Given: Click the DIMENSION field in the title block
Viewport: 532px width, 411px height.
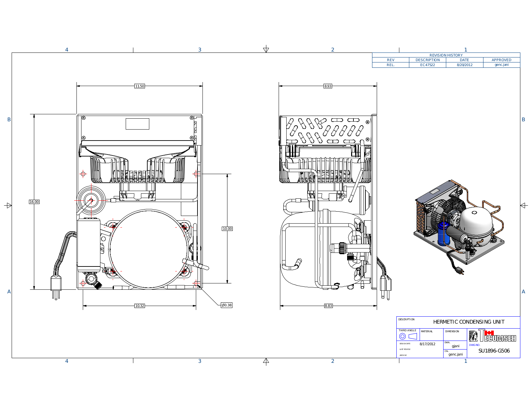Looking at the screenshot, I should (455, 335).
